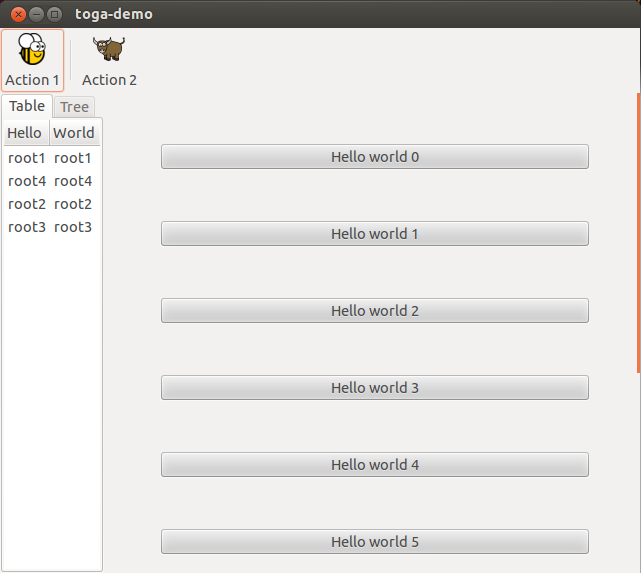Select the root4 table row
This screenshot has height=573, width=641.
click(x=50, y=181)
